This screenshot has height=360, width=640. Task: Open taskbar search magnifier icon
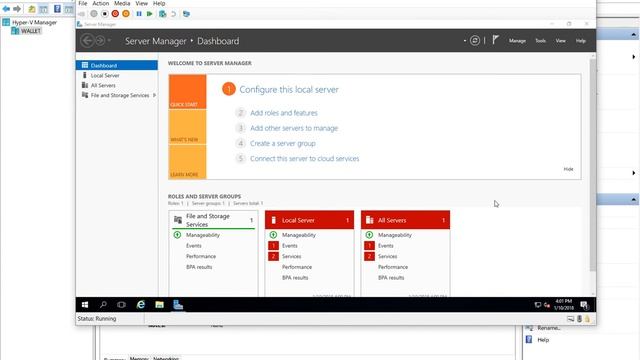pyautogui.click(x=103, y=304)
